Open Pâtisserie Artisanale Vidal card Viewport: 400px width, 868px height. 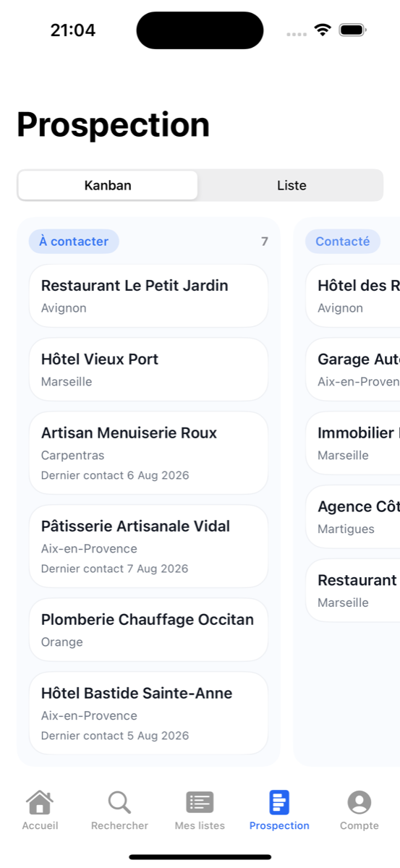click(x=148, y=546)
